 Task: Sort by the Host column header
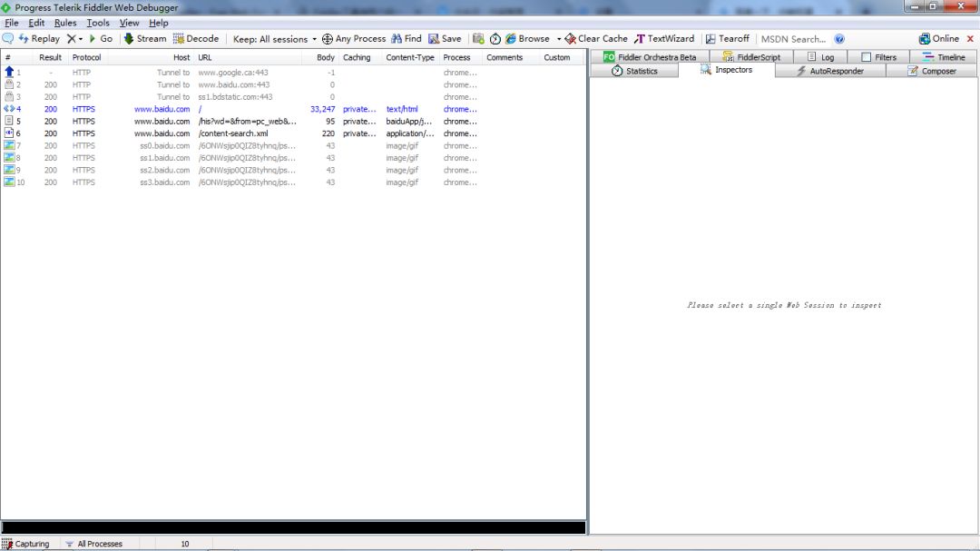(150, 57)
